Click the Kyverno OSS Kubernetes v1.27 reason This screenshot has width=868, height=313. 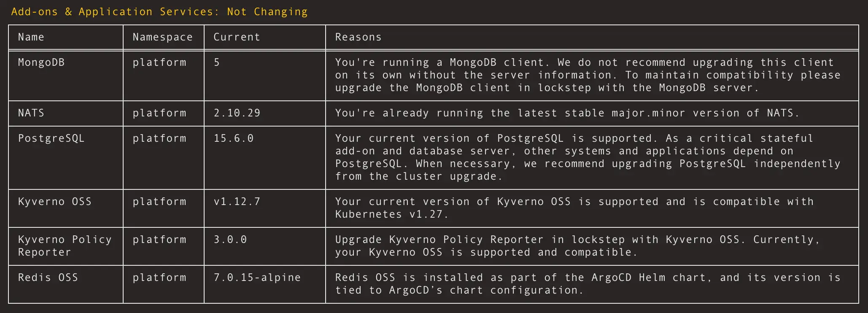[574, 208]
